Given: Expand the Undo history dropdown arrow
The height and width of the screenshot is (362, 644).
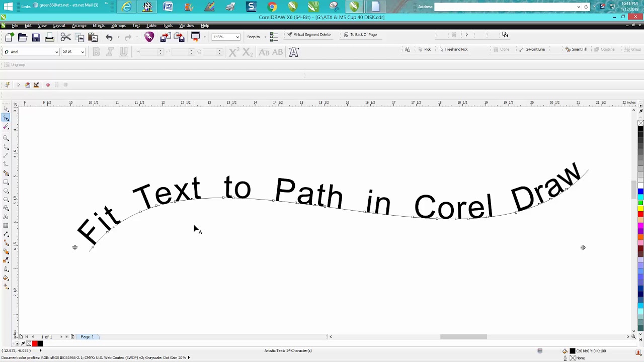Looking at the screenshot, I should [x=118, y=37].
